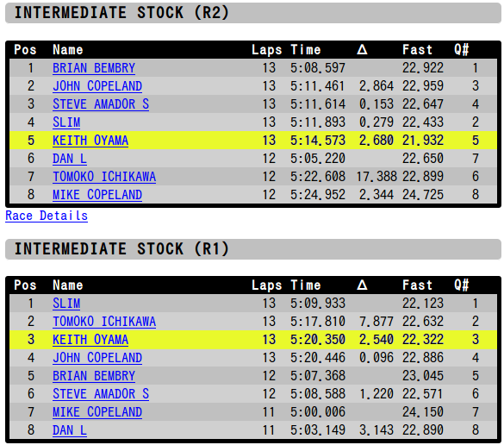Open MIKE COPELAND link in R1 table
504x445 pixels.
(x=97, y=412)
